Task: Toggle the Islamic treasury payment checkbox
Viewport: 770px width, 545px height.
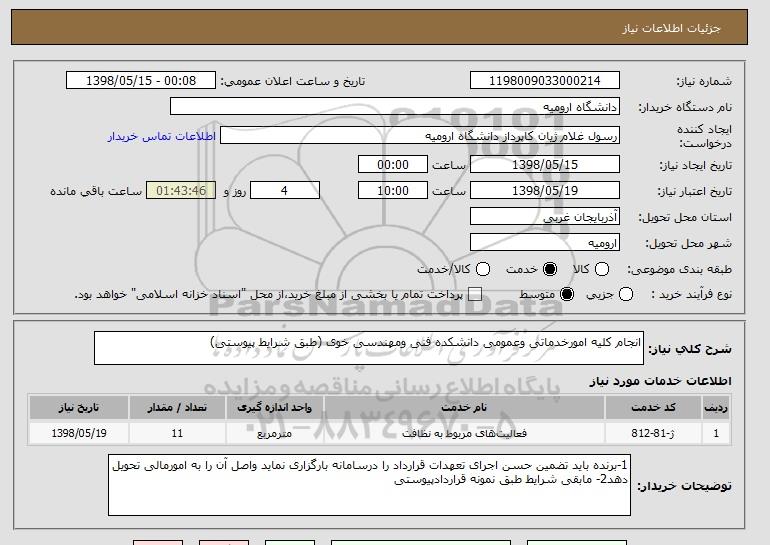Action: click(x=474, y=295)
